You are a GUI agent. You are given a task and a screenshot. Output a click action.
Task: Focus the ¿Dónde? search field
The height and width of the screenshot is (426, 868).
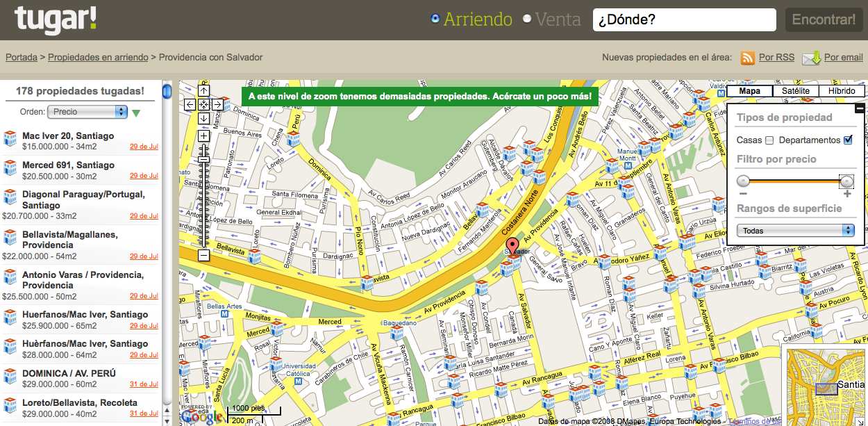tap(684, 19)
